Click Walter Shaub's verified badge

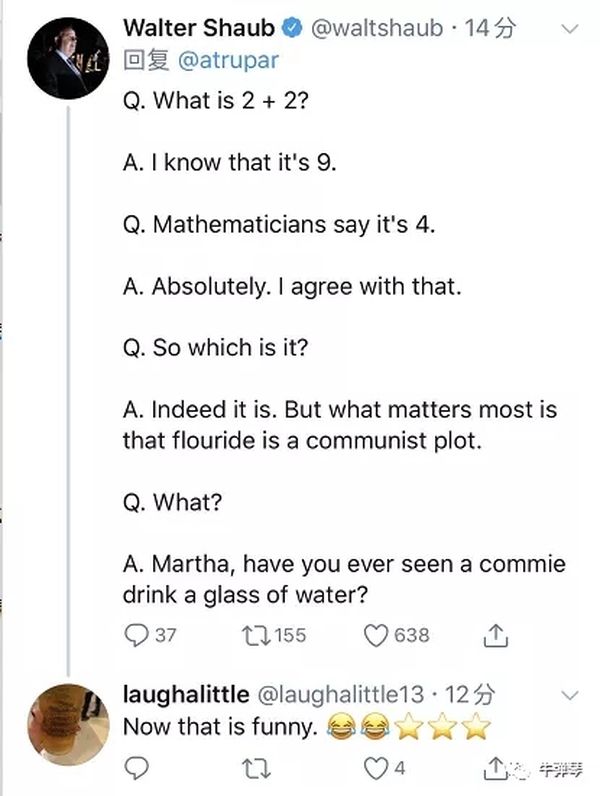pos(291,29)
